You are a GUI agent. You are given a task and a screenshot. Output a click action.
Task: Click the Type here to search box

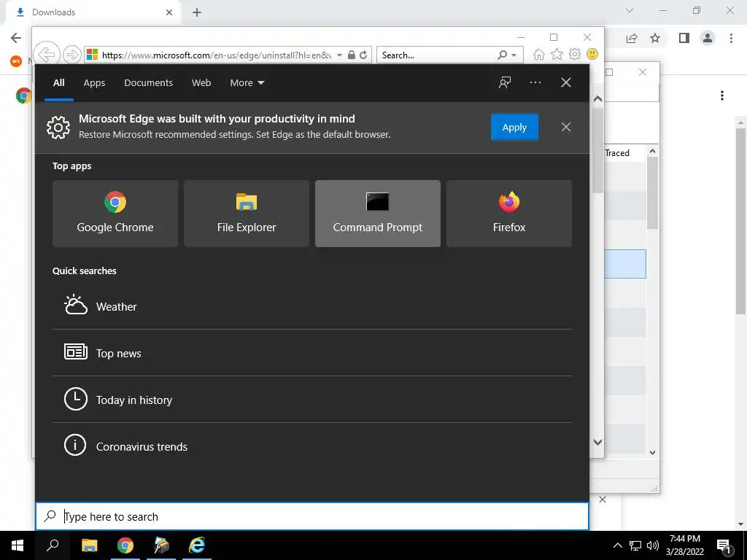(312, 516)
